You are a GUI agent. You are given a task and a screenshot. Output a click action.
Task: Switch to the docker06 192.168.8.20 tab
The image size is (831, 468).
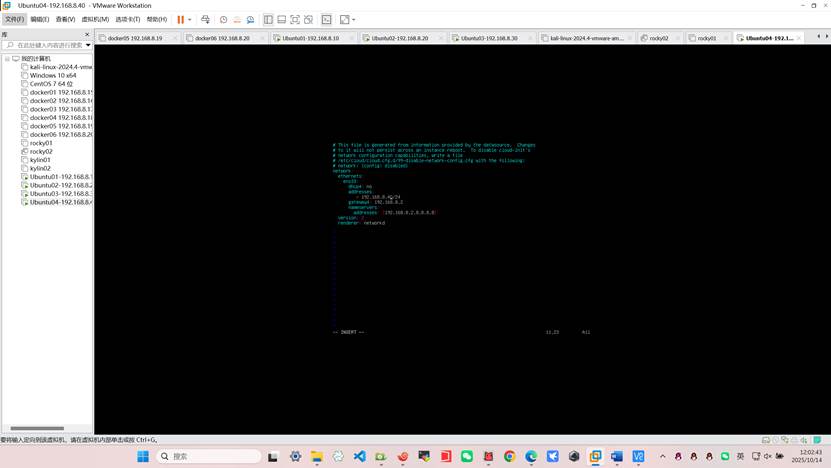pos(222,38)
